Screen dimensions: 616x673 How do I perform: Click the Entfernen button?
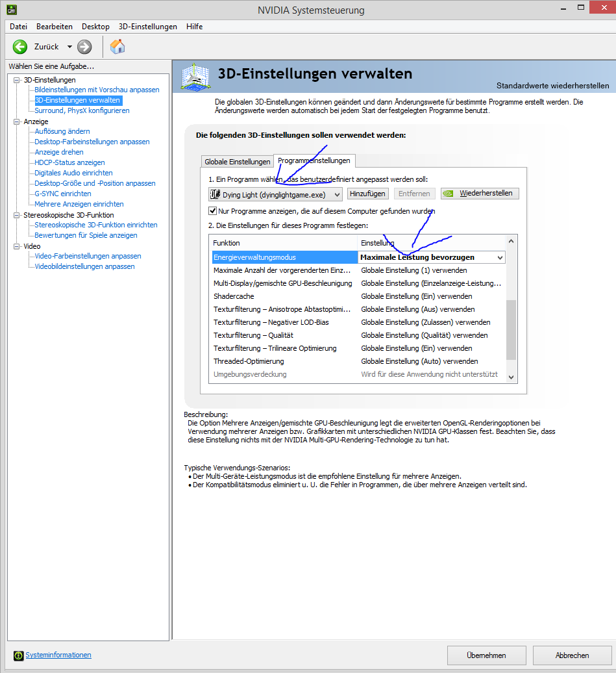(414, 194)
